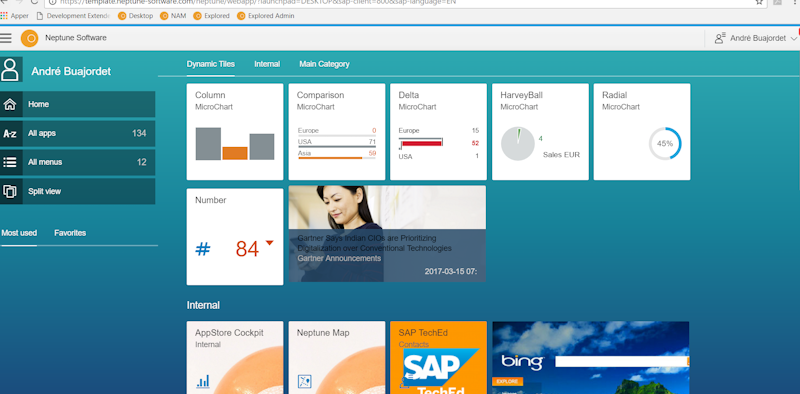The image size is (800, 394).
Task: Click the All menus list icon
Action: pos(10,162)
